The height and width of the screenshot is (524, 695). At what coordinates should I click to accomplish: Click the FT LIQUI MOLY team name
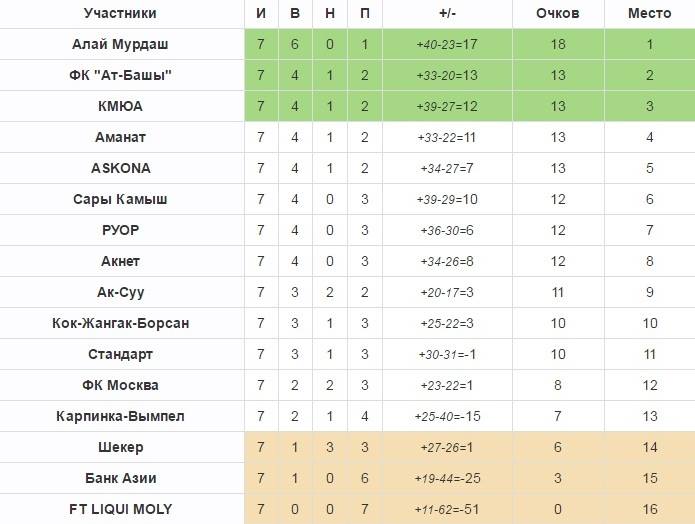pyautogui.click(x=120, y=509)
